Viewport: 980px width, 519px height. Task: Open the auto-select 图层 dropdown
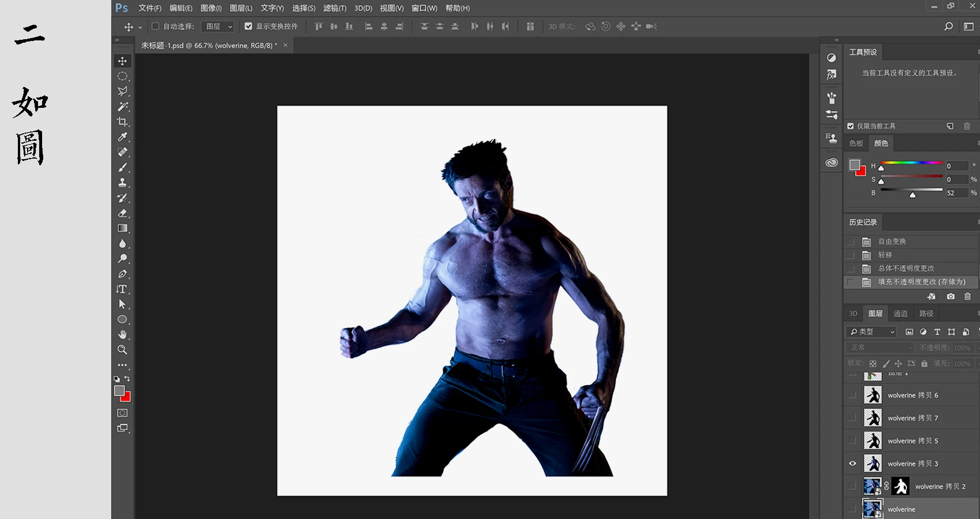point(218,27)
